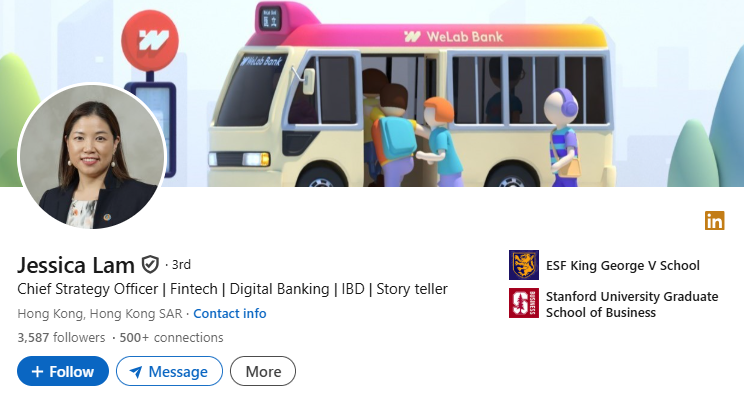Image resolution: width=744 pixels, height=404 pixels.
Task: Open the ESF King George V School logo
Action: pyautogui.click(x=524, y=265)
